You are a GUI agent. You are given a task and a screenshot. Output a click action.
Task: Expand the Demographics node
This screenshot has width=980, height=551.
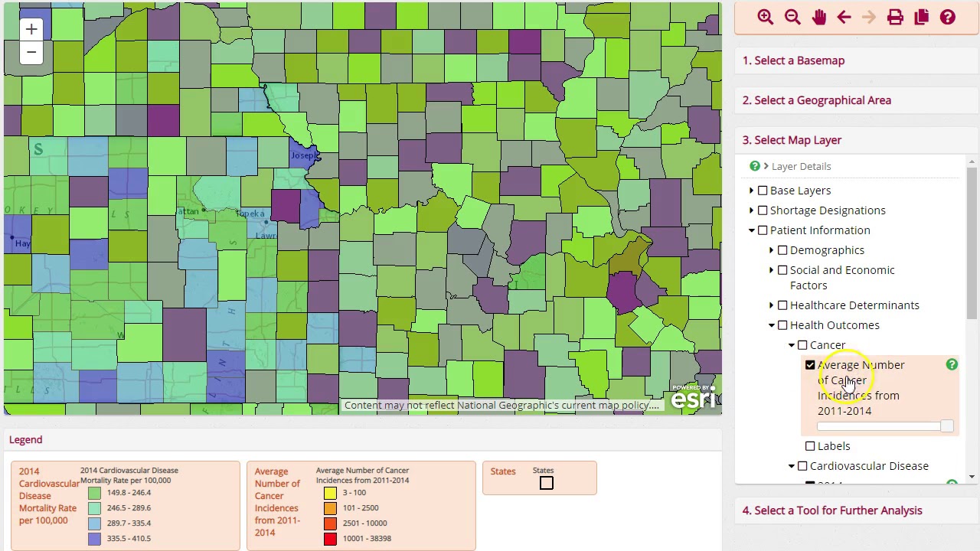tap(772, 250)
